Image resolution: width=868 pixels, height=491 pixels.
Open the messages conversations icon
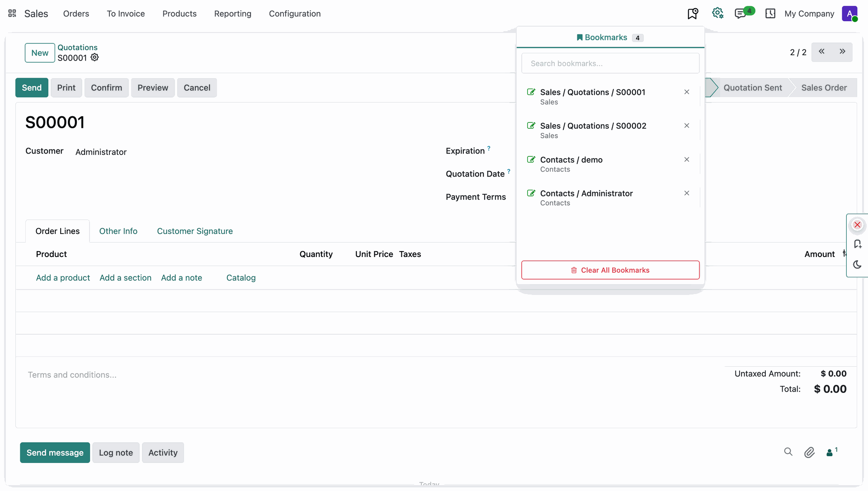click(x=740, y=14)
